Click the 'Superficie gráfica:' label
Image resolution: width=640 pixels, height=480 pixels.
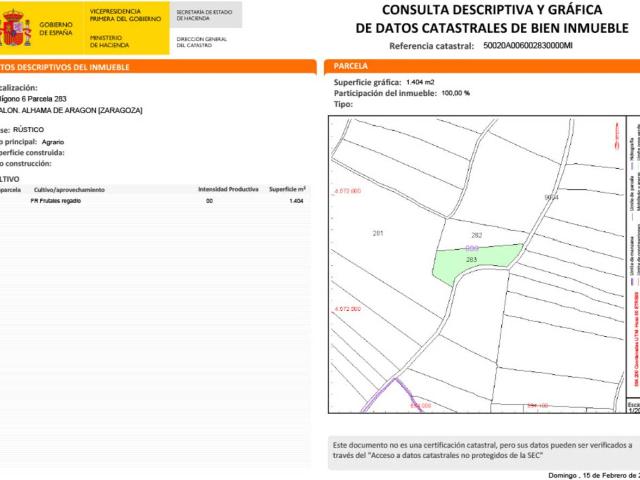367,82
